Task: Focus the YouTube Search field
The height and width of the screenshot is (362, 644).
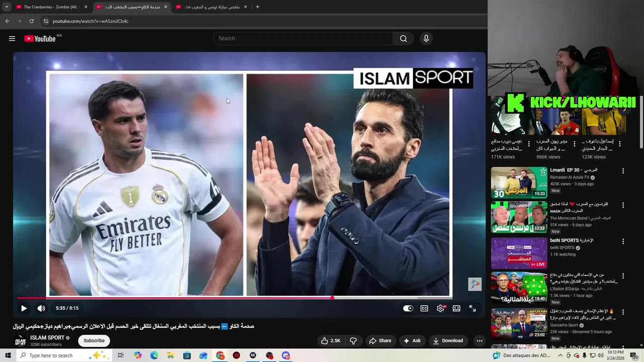Action: pyautogui.click(x=303, y=39)
